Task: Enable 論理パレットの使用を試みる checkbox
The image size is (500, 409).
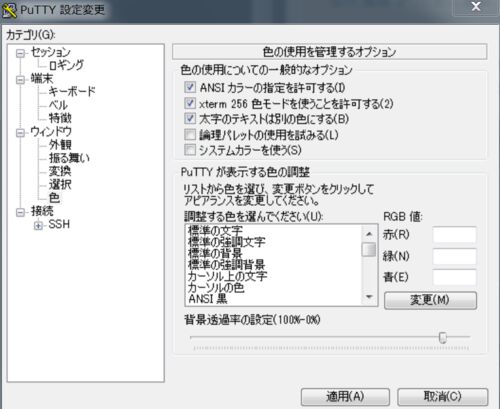Action: tap(190, 135)
